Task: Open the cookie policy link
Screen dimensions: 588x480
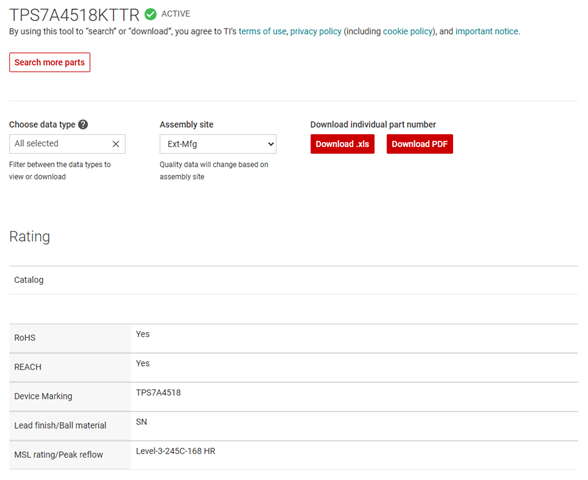Action: 408,32
